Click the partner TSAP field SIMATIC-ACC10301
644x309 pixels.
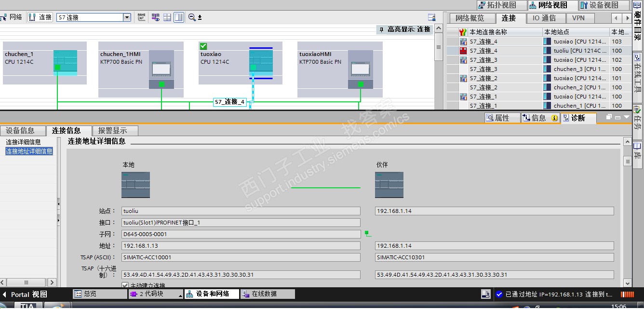tap(495, 257)
